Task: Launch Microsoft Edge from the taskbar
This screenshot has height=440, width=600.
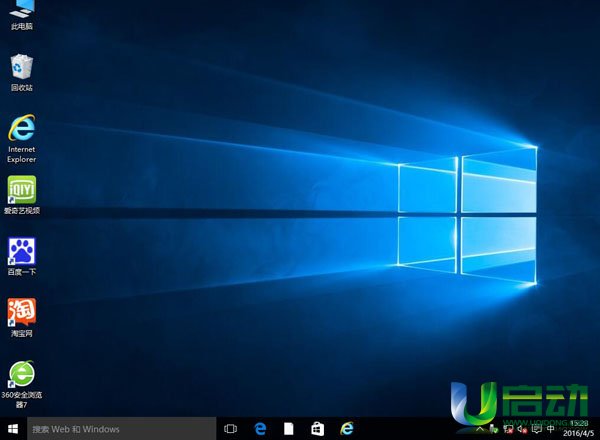Action: (x=260, y=429)
